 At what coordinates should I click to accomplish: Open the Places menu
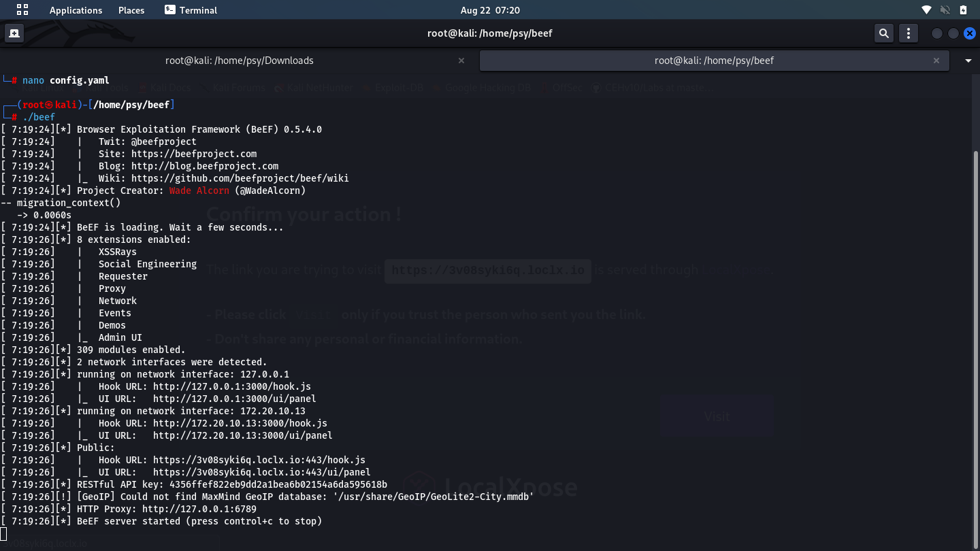131,10
